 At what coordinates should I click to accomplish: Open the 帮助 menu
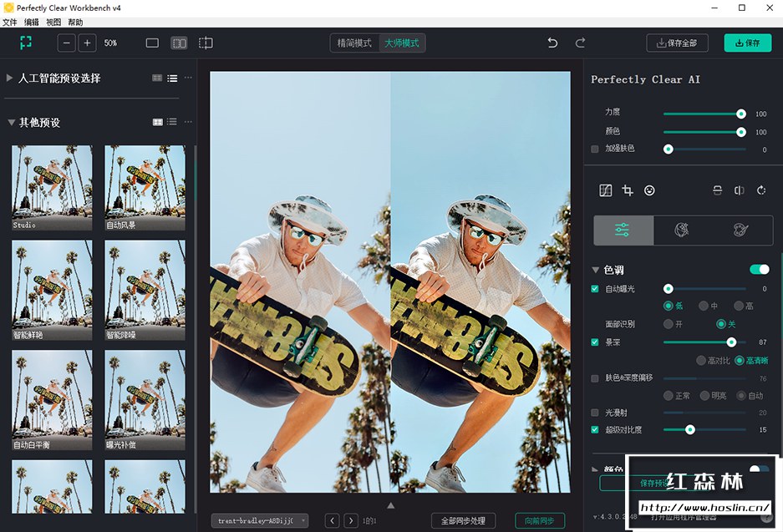click(75, 22)
